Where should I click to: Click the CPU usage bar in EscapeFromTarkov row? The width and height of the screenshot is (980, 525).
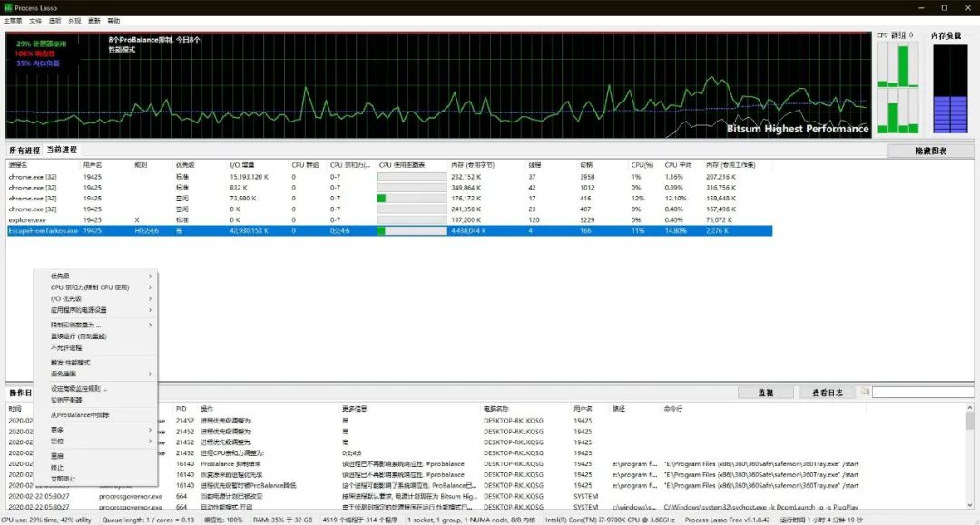412,231
